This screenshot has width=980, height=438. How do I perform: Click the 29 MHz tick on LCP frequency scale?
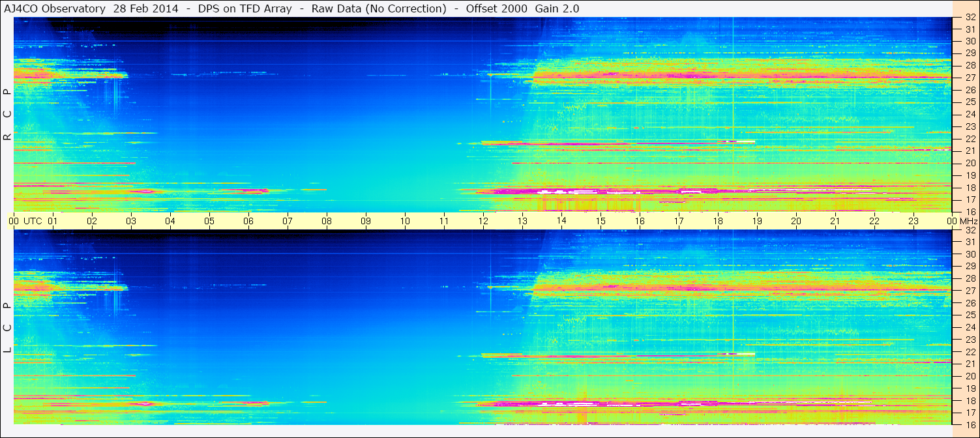(x=970, y=267)
